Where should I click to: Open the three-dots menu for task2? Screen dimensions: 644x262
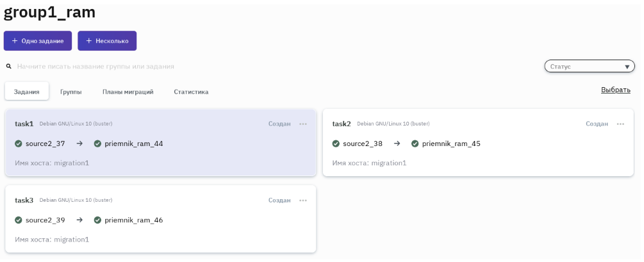pos(620,124)
